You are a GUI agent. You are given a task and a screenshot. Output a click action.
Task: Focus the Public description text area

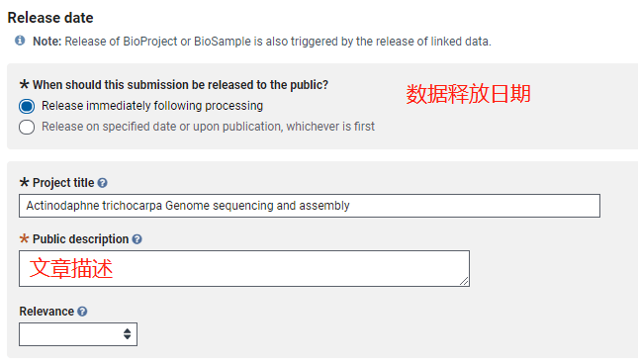(244, 268)
